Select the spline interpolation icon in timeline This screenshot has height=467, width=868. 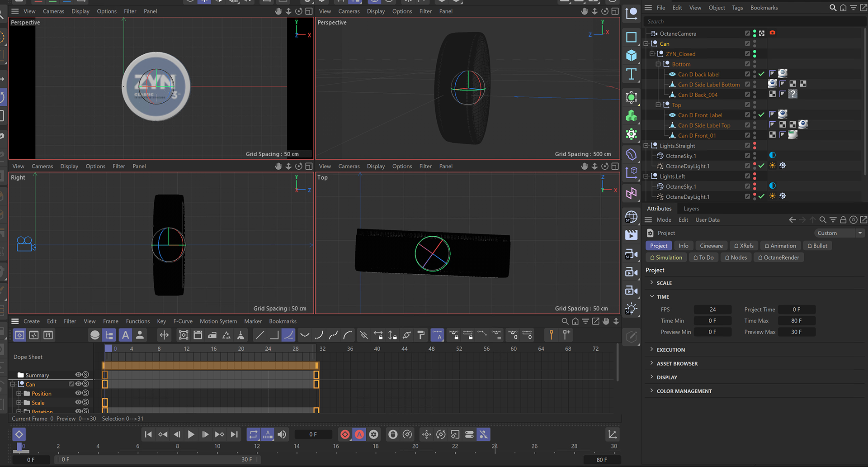point(288,335)
